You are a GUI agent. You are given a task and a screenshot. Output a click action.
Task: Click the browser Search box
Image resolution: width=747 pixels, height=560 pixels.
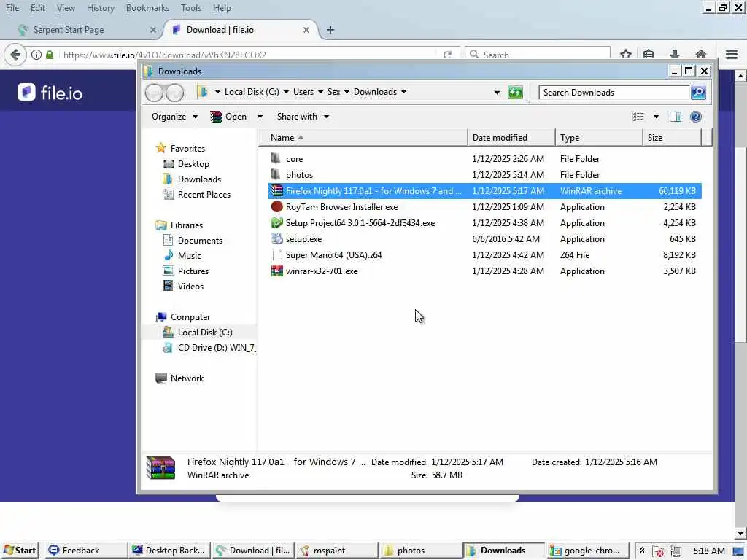tap(537, 54)
